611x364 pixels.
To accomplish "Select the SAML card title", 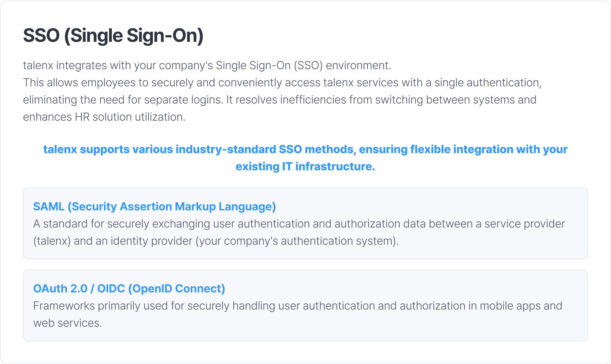I will click(154, 206).
